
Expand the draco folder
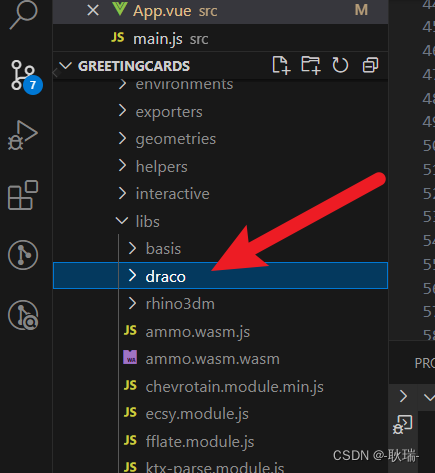220,276
